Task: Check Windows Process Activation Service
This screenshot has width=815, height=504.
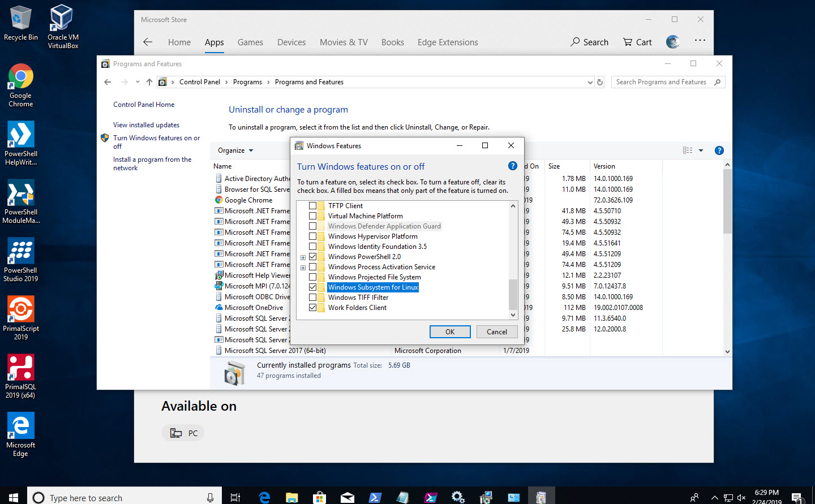Action: click(312, 267)
